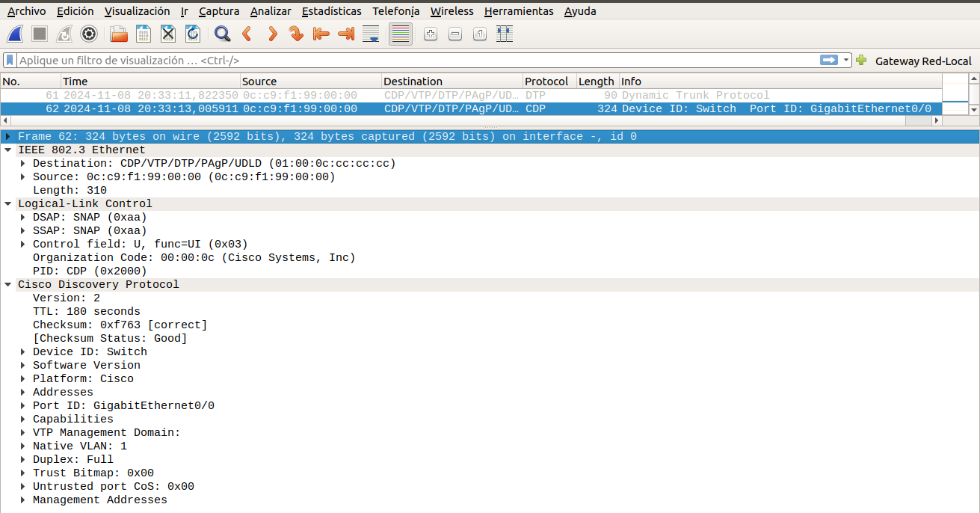Restart the current capture
Screen dimensions: 980x513
coord(64,34)
